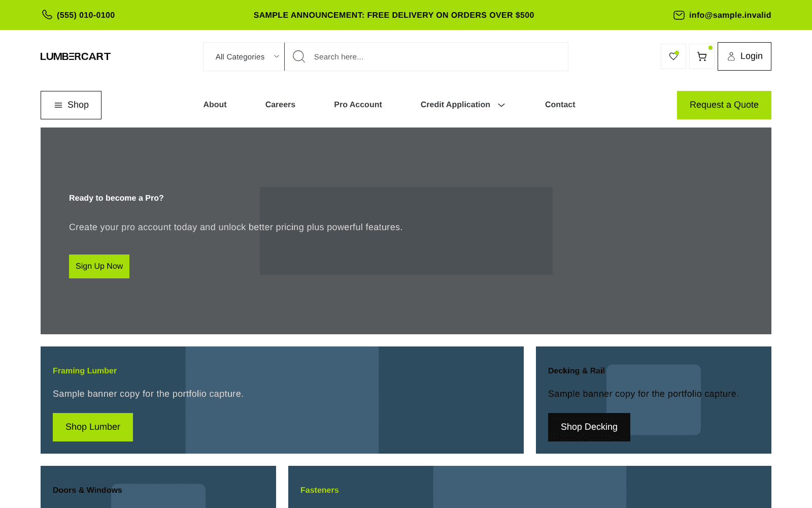Screen dimensions: 812x508
Task: Open the Fasteners category
Action: pos(320,490)
